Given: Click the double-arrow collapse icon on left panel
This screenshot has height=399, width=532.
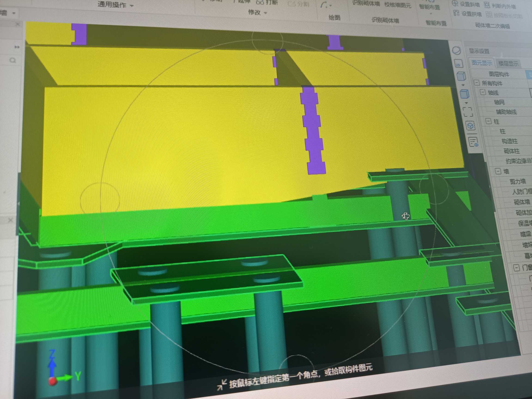Looking at the screenshot, I should [17, 47].
